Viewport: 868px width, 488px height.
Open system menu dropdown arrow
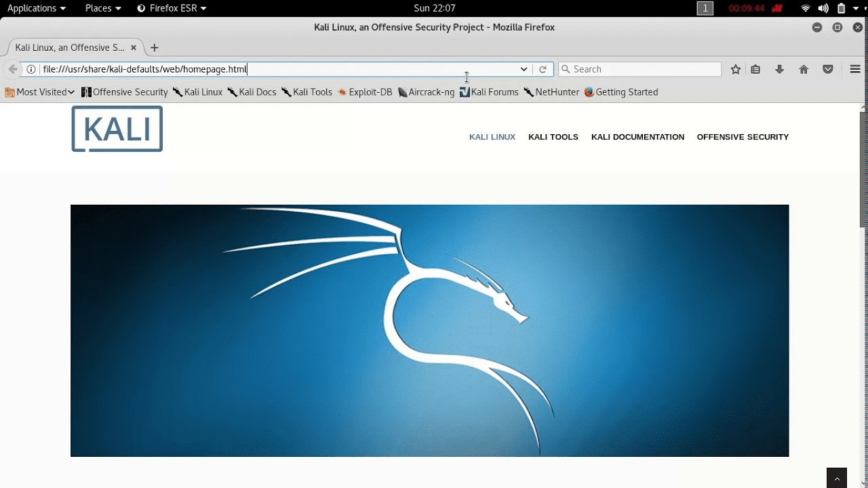pyautogui.click(x=856, y=8)
